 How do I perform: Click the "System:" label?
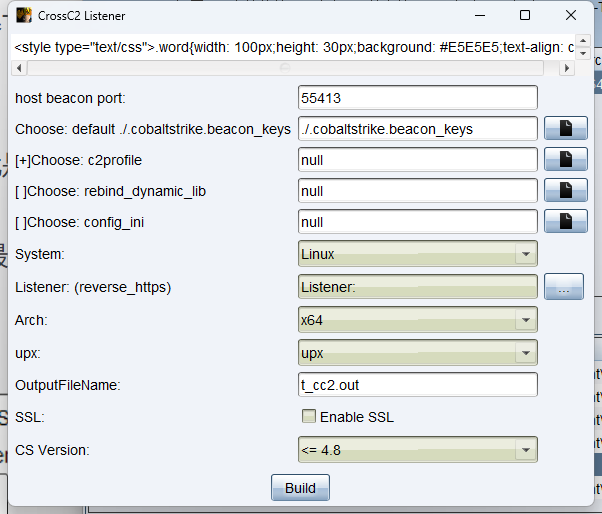click(x=40, y=254)
